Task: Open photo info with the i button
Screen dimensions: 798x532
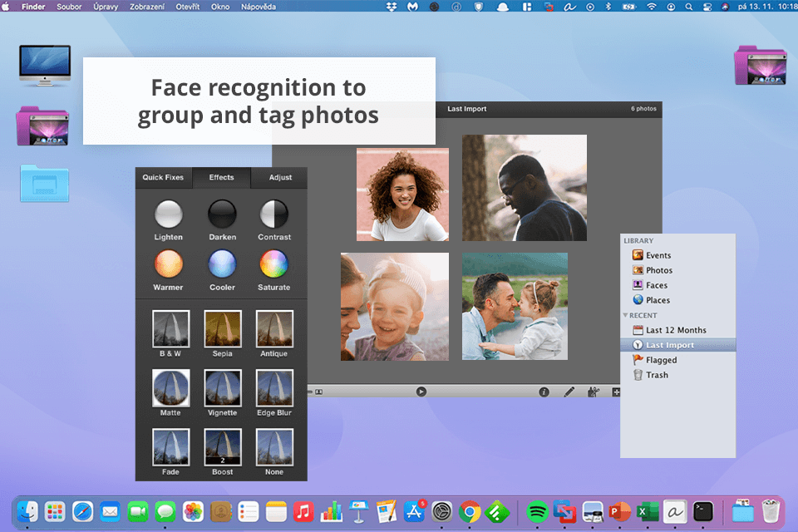Action: pyautogui.click(x=544, y=392)
